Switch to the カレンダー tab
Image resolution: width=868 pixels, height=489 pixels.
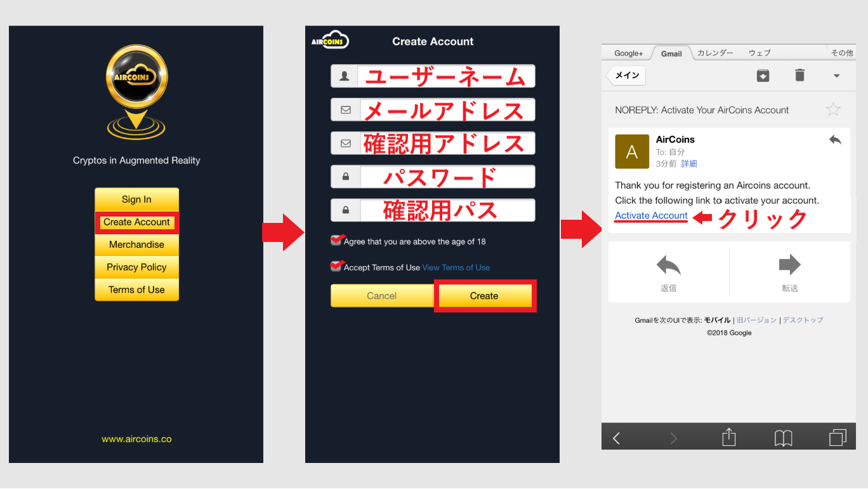715,53
